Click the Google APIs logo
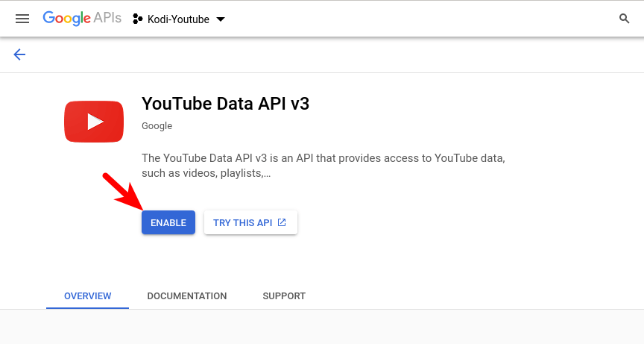This screenshot has height=344, width=644. coord(81,19)
